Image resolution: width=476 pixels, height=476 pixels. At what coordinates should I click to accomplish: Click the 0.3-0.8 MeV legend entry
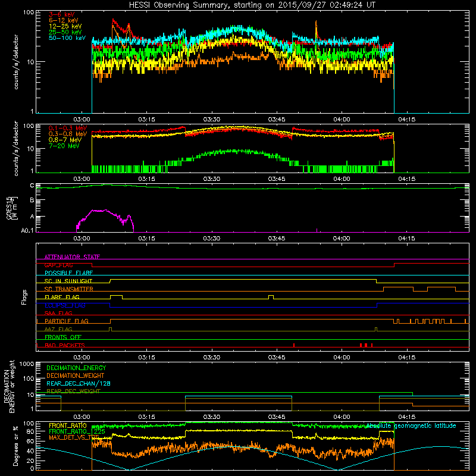68,134
